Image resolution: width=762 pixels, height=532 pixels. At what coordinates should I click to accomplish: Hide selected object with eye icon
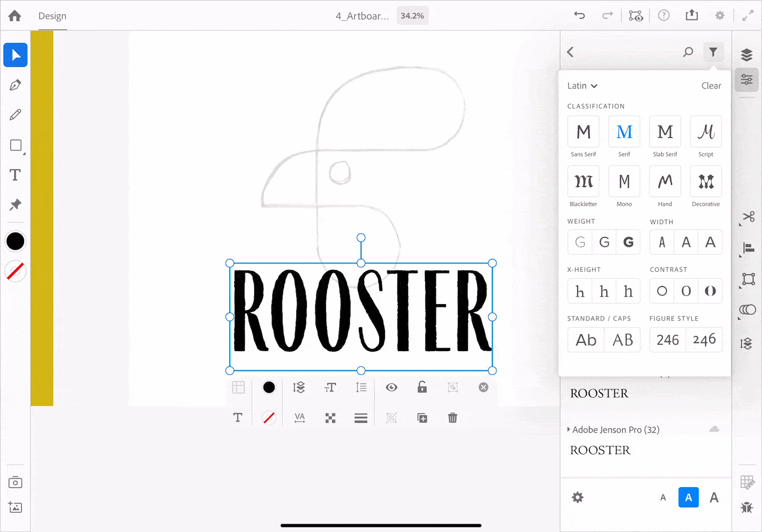392,387
